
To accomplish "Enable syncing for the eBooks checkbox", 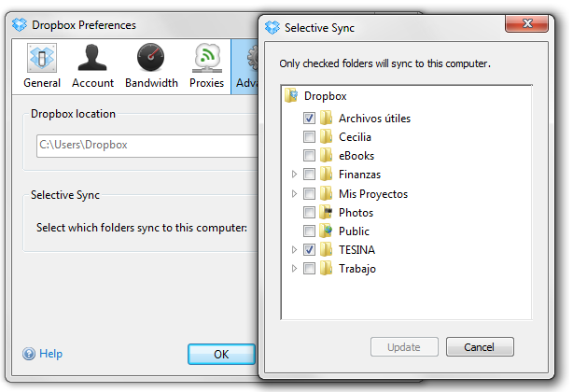I will pos(309,155).
